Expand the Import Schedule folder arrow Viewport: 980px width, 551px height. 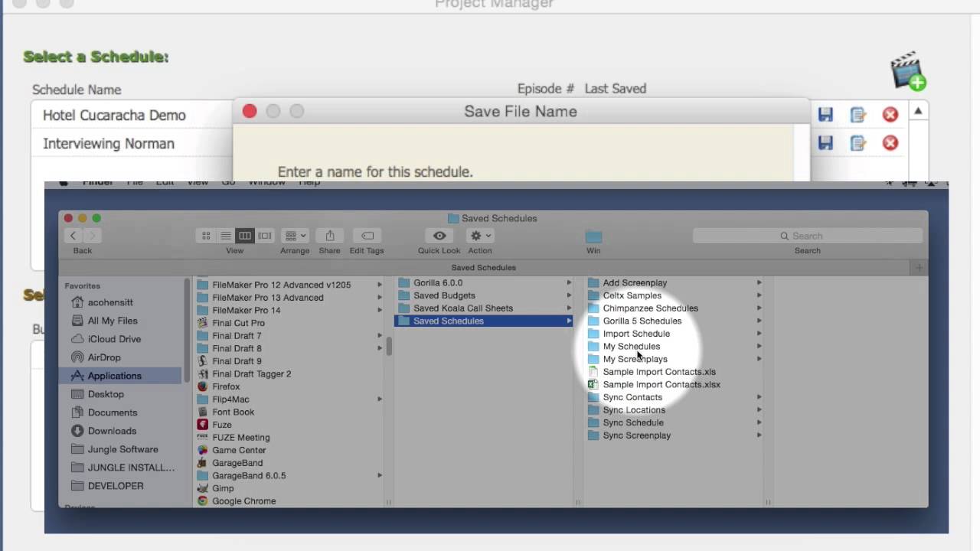759,334
